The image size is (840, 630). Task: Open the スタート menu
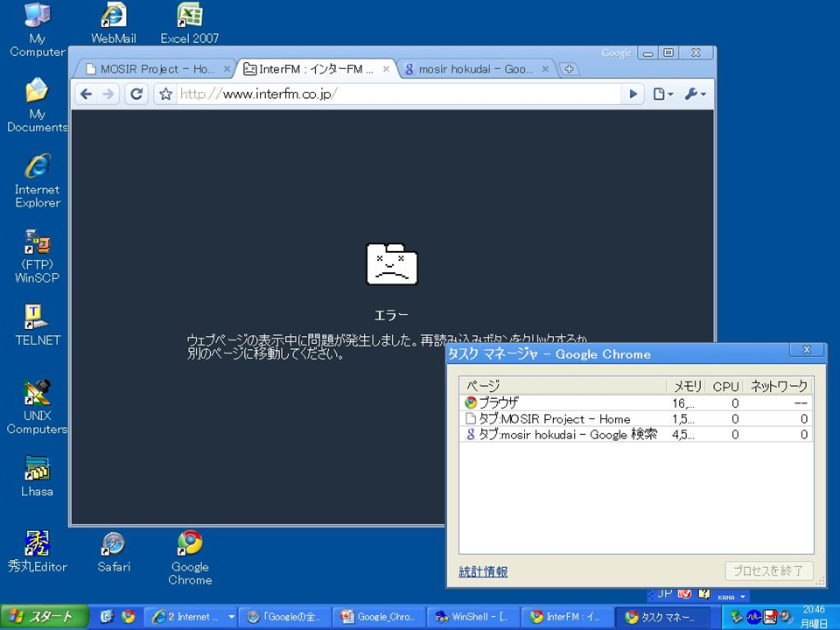(x=44, y=617)
